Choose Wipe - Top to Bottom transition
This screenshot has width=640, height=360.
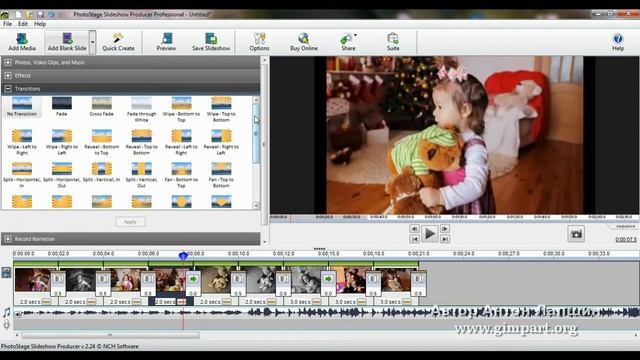point(221,109)
